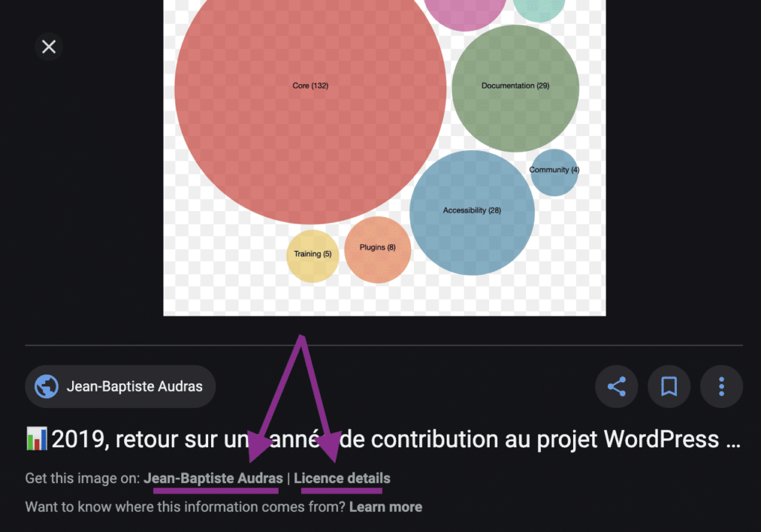Click the Get this image on text
Screen dimensions: 761x532
coord(82,478)
